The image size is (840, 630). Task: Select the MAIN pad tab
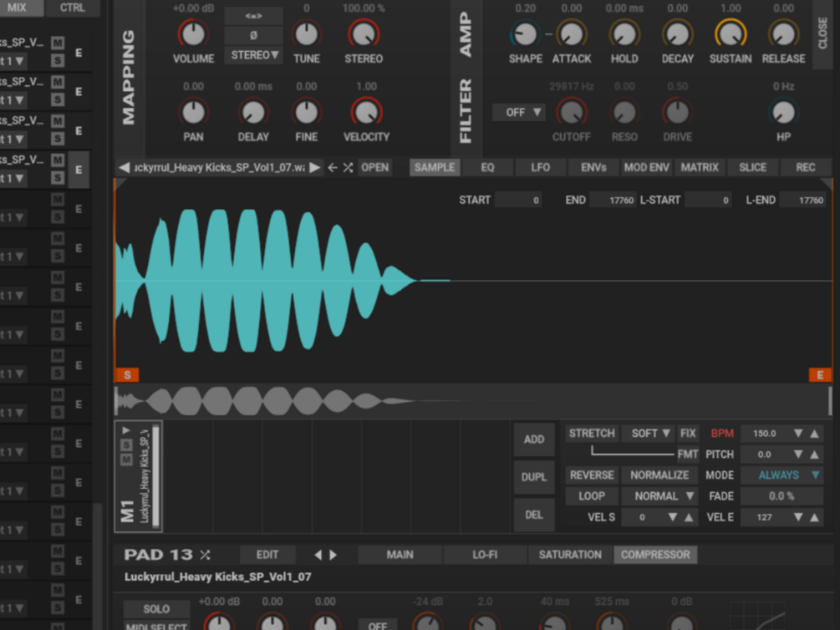point(400,555)
